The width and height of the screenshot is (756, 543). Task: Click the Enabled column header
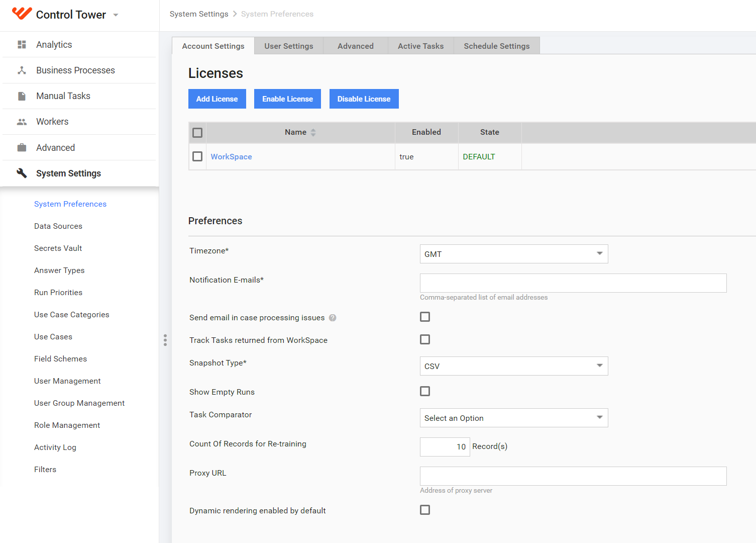(x=426, y=132)
